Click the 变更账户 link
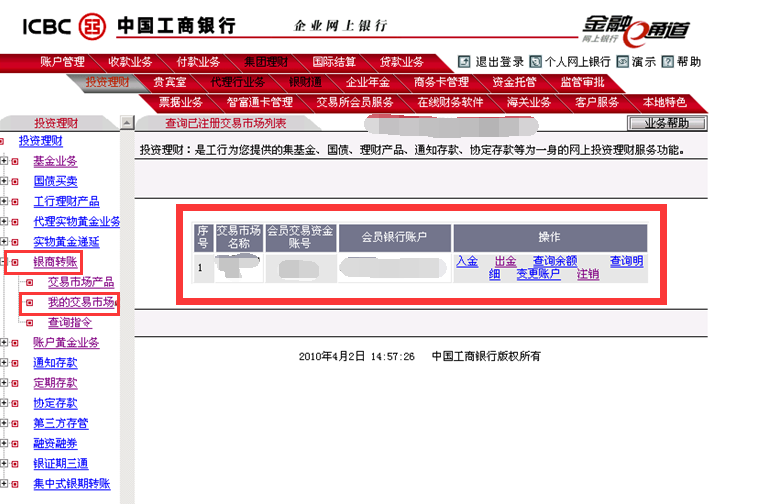 pos(538,274)
